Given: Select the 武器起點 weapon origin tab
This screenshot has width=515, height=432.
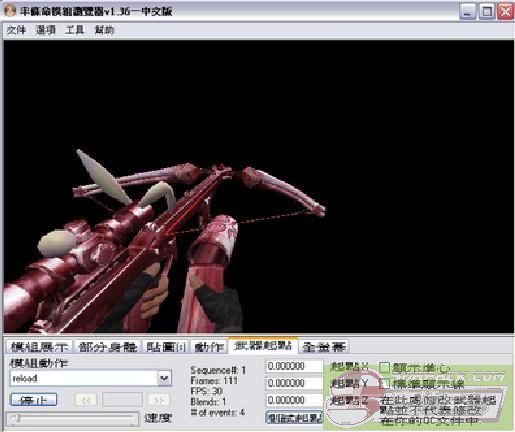Looking at the screenshot, I should tap(263, 345).
